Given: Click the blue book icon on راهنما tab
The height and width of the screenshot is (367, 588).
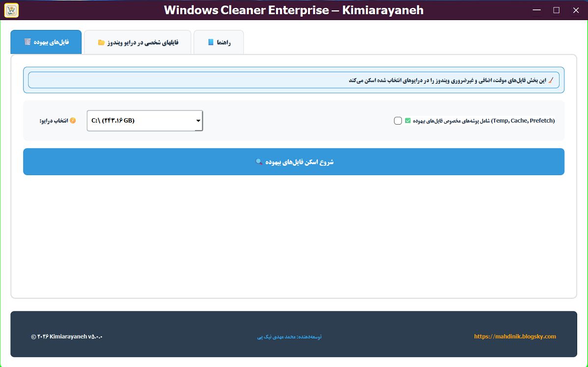Looking at the screenshot, I should [211, 42].
